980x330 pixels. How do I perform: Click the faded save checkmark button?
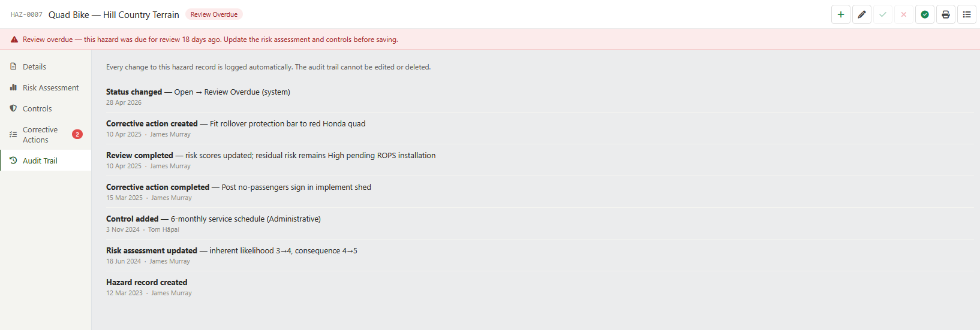tap(883, 14)
